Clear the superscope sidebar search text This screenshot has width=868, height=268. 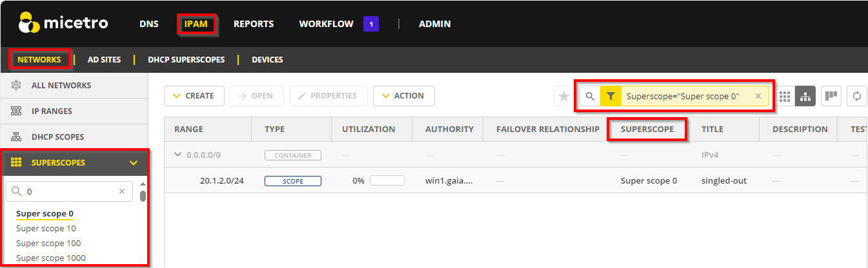[122, 191]
